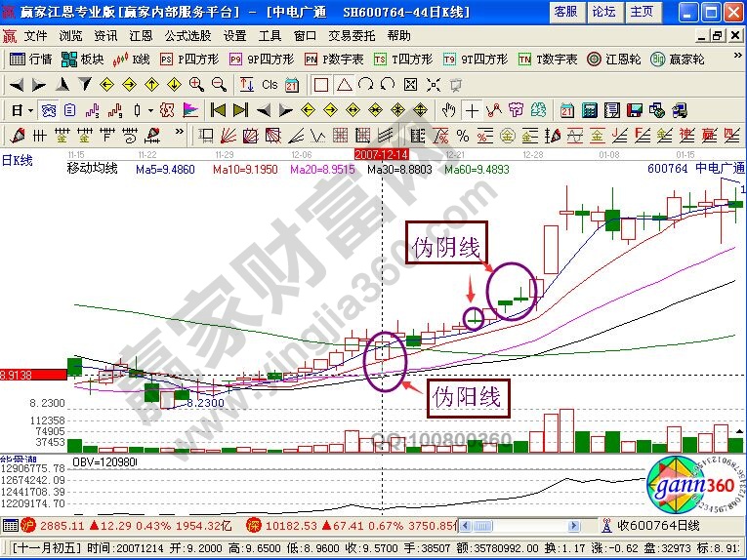The width and height of the screenshot is (747, 560).
Task: Open the P数字表 tool
Action: click(334, 59)
